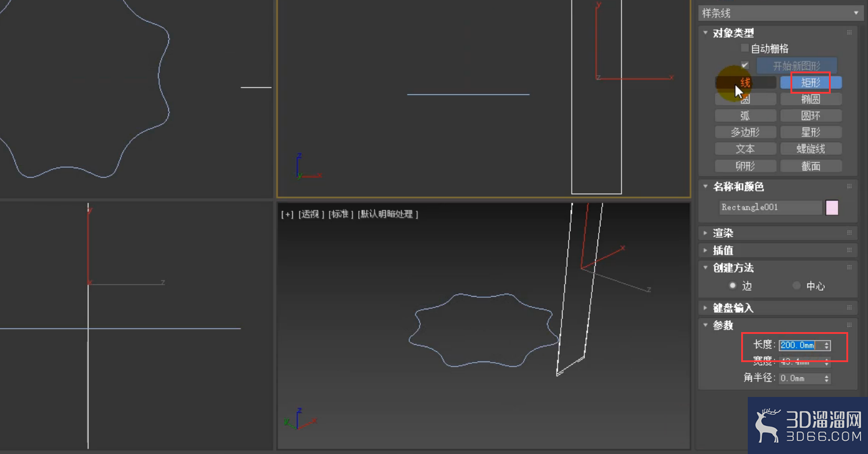Click the 渲染 rollout grip handle
The width and height of the screenshot is (868, 454).
(849, 233)
